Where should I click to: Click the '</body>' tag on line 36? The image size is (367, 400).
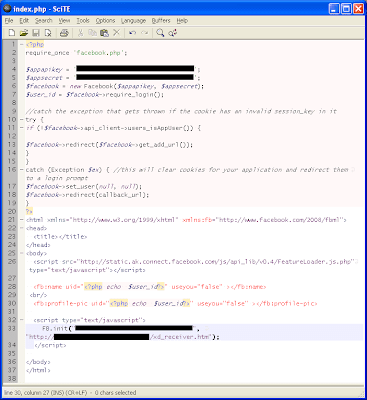point(38,362)
